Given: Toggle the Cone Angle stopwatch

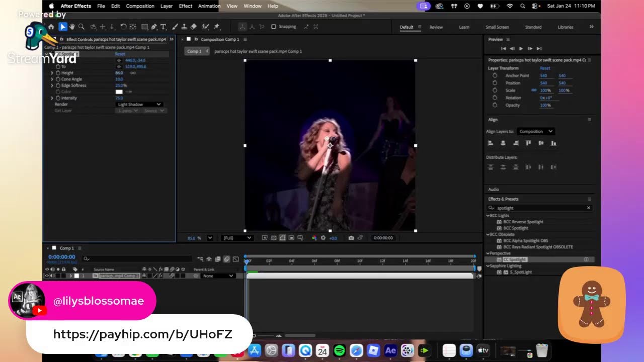Looking at the screenshot, I should pyautogui.click(x=58, y=79).
